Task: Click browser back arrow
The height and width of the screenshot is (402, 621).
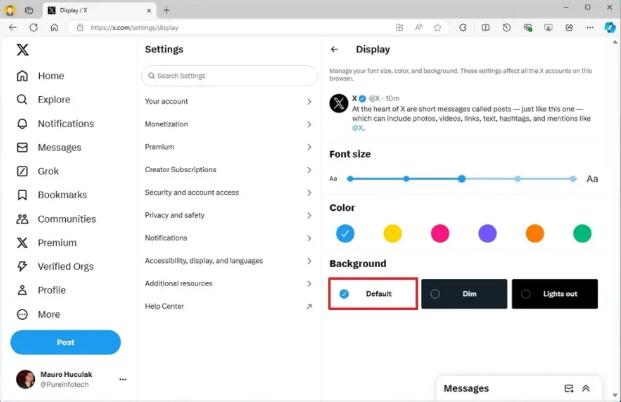Action: [x=13, y=27]
